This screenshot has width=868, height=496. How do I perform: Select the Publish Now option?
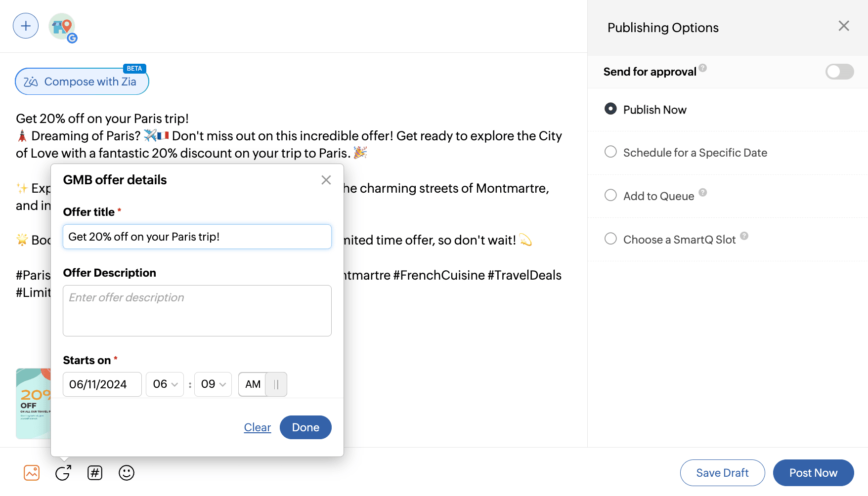(611, 109)
